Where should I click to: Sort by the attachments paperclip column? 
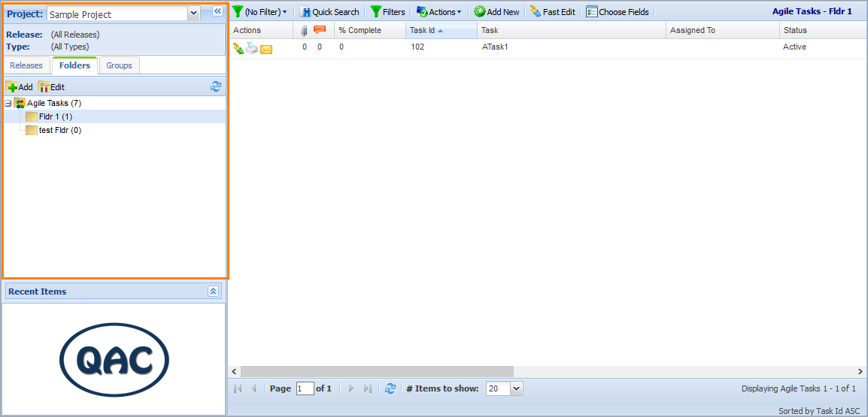[x=304, y=30]
